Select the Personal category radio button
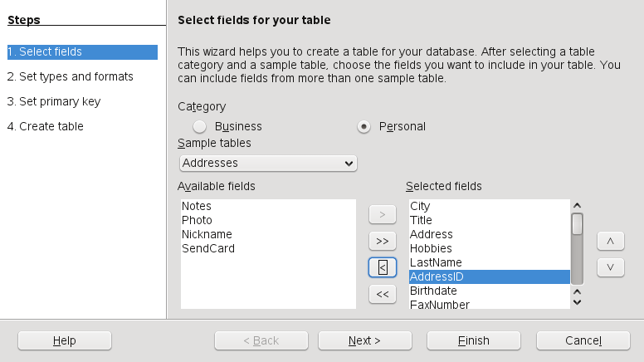This screenshot has height=362, width=644. [363, 126]
